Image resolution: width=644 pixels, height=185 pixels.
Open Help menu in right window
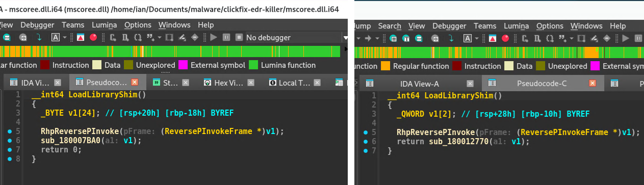pyautogui.click(x=617, y=25)
